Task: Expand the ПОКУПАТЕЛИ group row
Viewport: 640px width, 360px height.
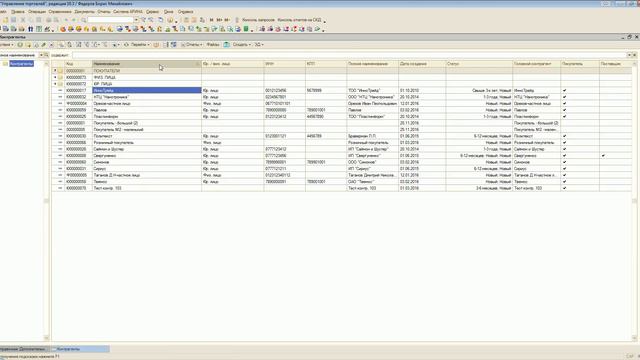Action: point(55,71)
